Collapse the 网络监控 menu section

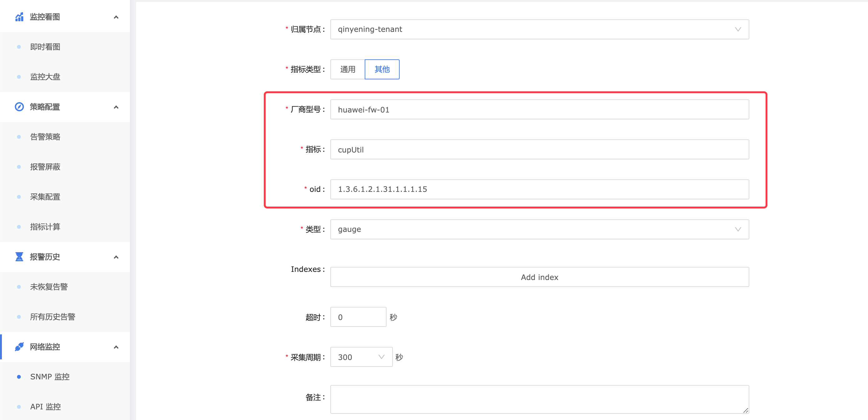(x=116, y=347)
